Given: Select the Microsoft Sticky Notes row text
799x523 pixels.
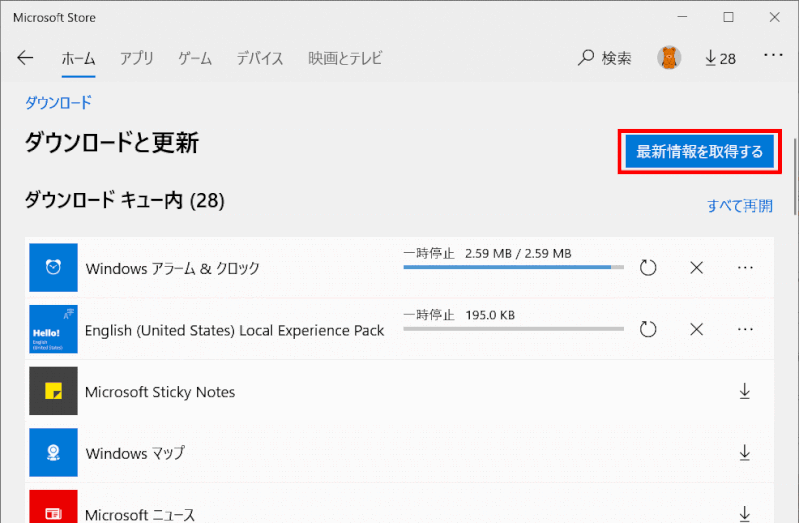Looking at the screenshot, I should pos(160,392).
